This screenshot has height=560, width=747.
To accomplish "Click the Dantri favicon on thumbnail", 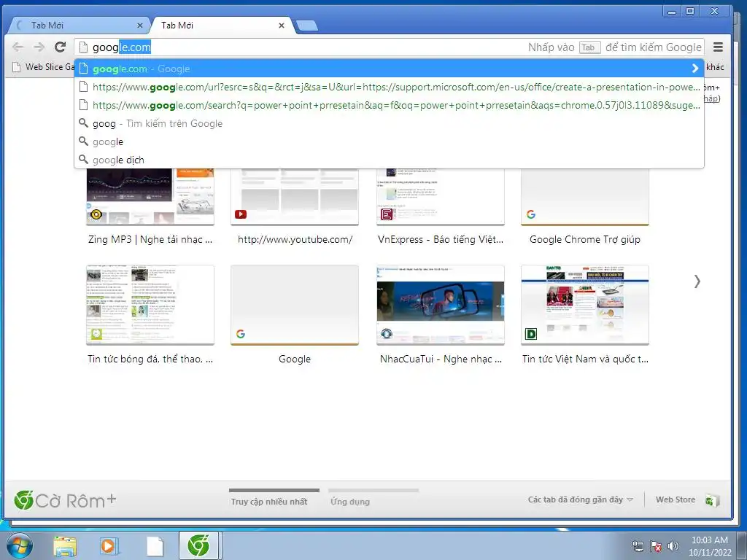I will pos(531,334).
